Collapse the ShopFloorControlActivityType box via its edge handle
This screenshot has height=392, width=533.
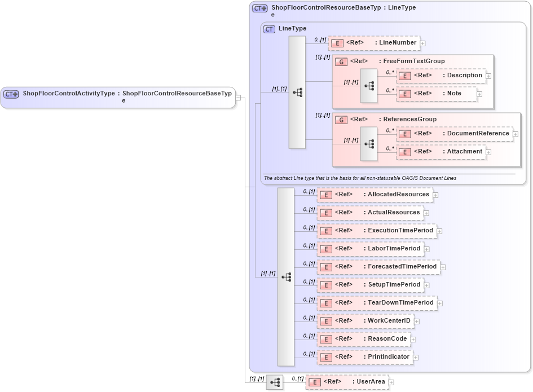coord(238,97)
